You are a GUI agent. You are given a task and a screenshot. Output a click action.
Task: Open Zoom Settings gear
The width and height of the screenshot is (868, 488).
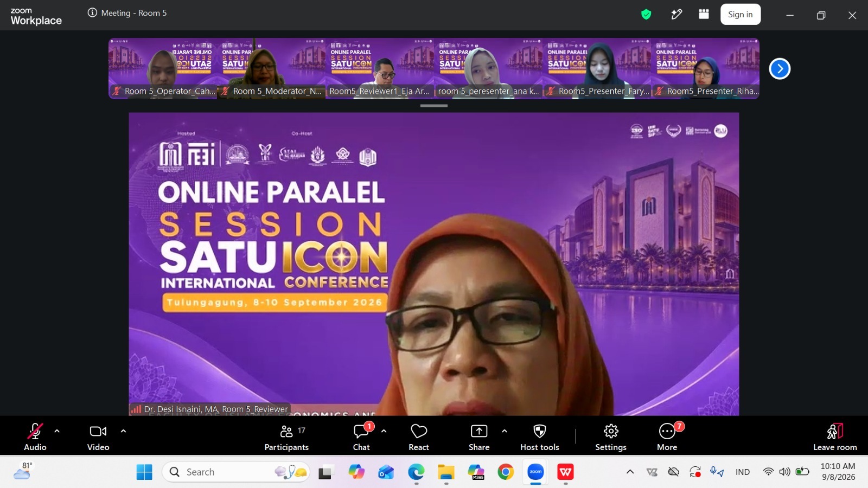pyautogui.click(x=611, y=437)
